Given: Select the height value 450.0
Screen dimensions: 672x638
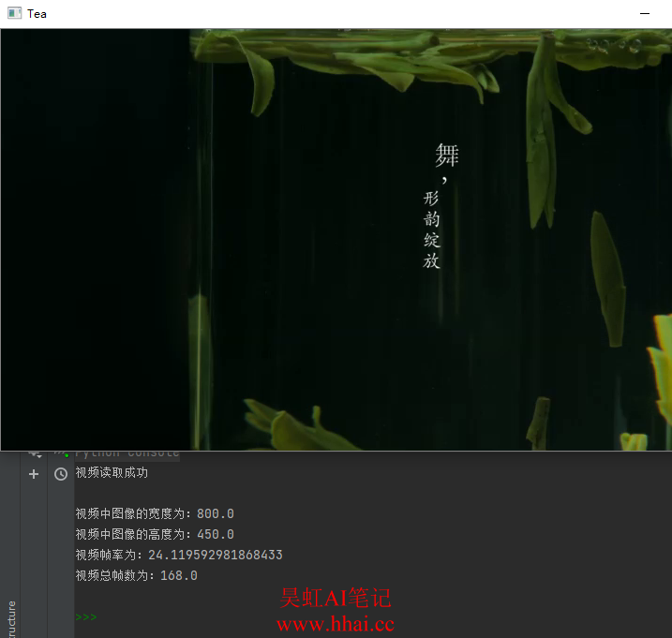Looking at the screenshot, I should [216, 534].
